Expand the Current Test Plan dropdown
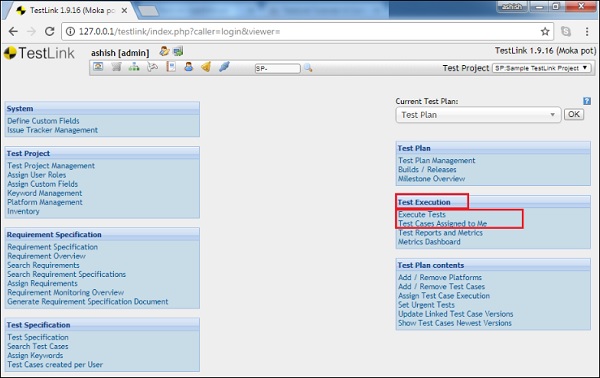This screenshot has width=600, height=378. (x=478, y=115)
